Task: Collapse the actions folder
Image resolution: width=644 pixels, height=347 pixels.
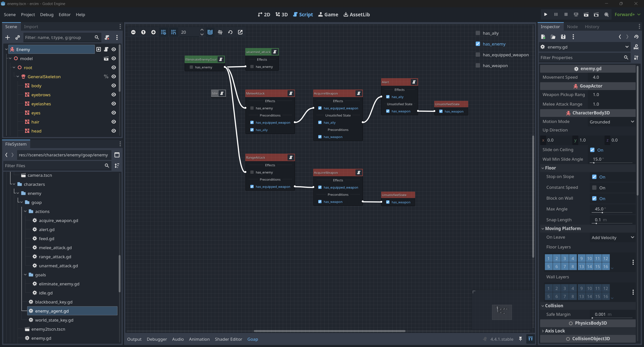Action: (x=25, y=211)
